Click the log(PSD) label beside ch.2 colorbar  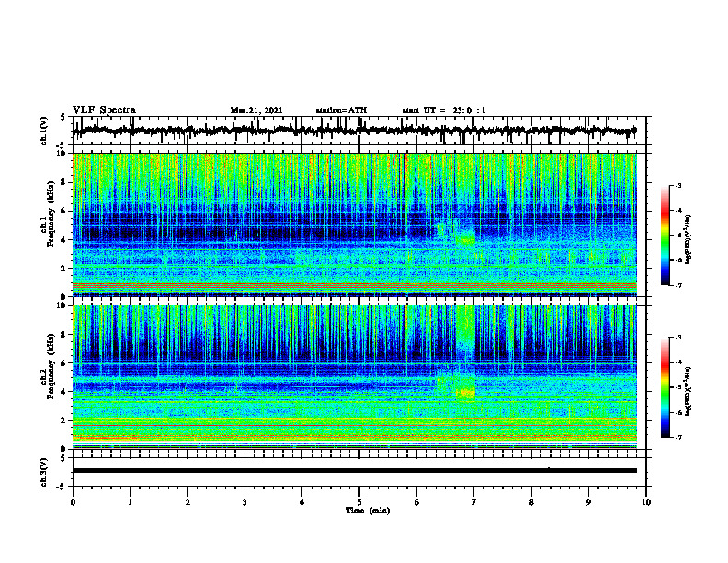[x=688, y=391]
